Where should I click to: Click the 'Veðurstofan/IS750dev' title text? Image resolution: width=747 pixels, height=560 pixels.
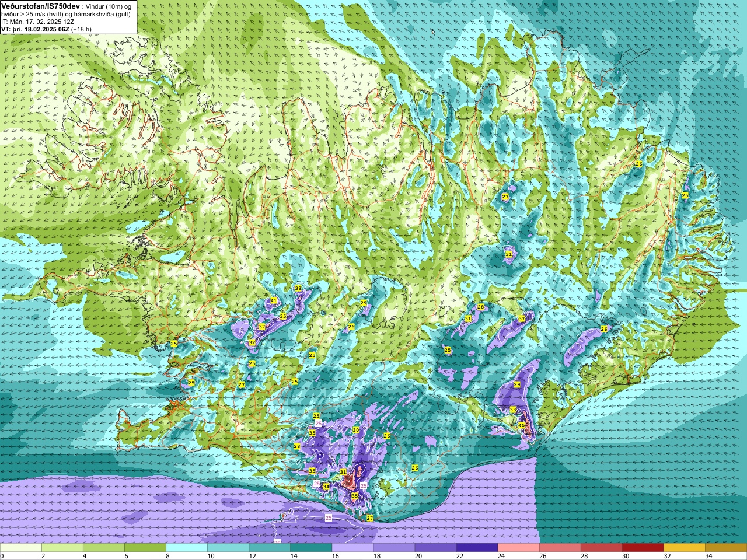(x=41, y=5)
